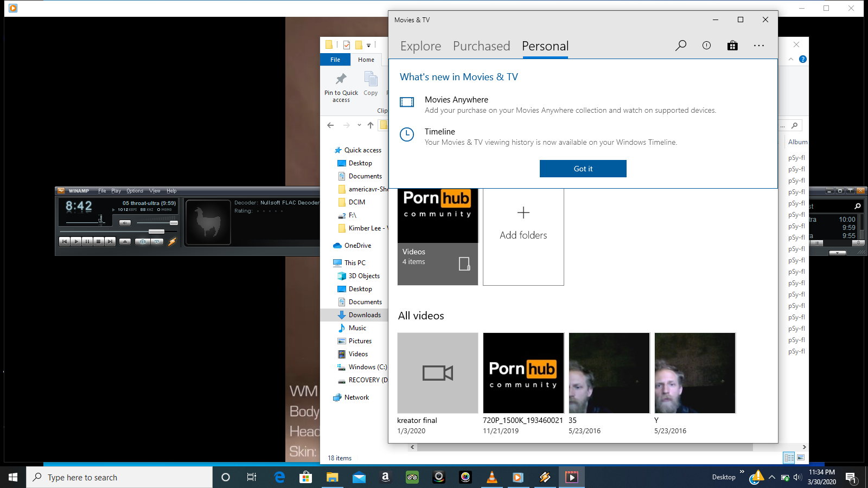Open the 720P_1500K video thumbnail
The width and height of the screenshot is (868, 488).
click(x=524, y=373)
